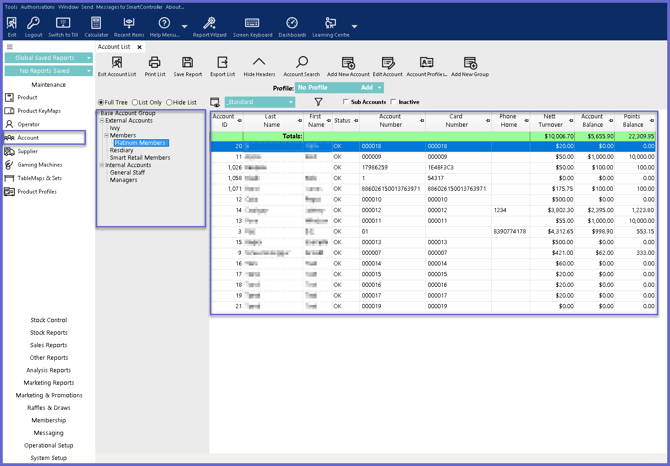This screenshot has width=670, height=466.
Task: Open the Authorisations menu
Action: click(x=38, y=6)
